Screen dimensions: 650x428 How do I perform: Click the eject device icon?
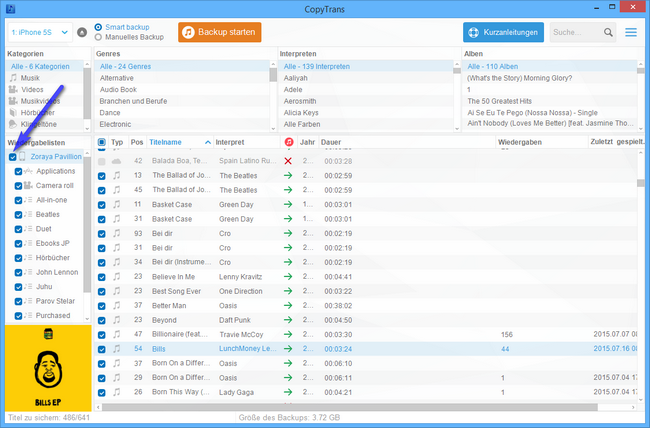click(82, 32)
